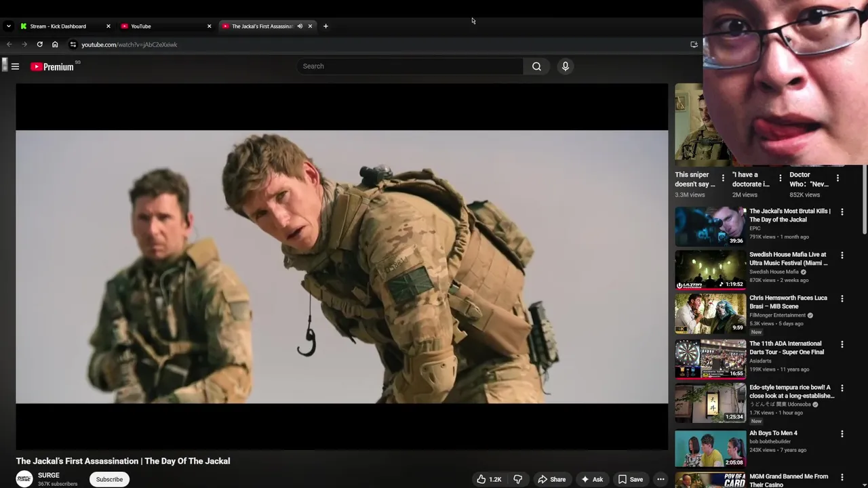Open the YouTube hamburger guide menu

click(x=15, y=66)
